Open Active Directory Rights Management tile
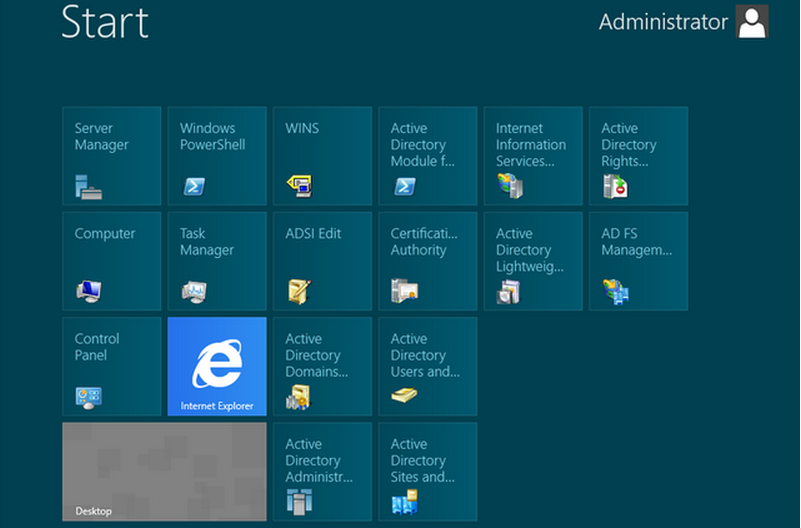Screen dimensions: 801x528 [638, 156]
